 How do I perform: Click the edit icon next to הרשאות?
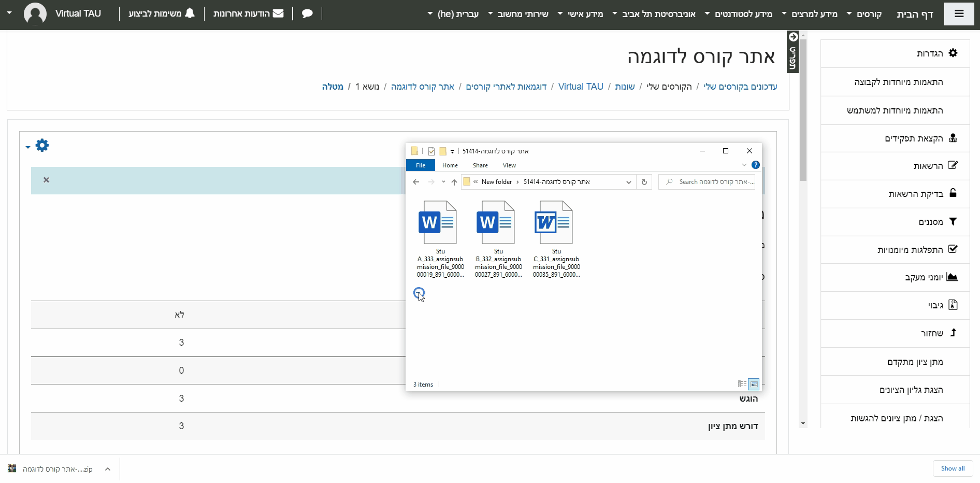tap(953, 165)
